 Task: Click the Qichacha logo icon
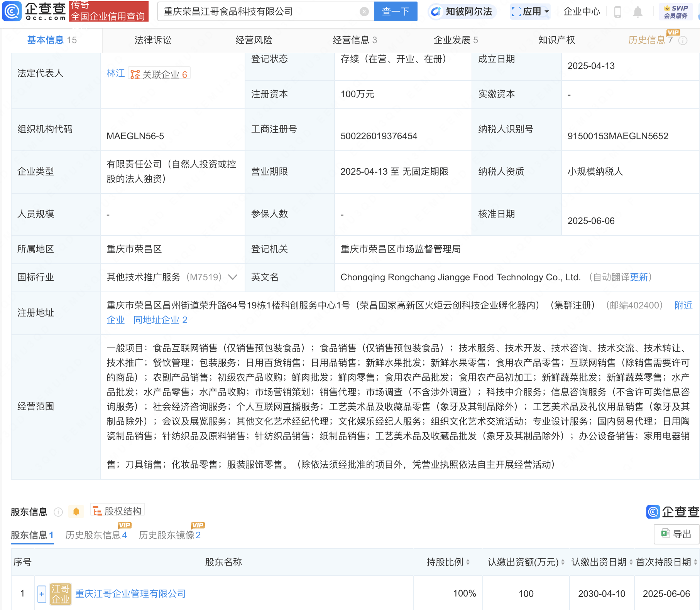tap(12, 11)
